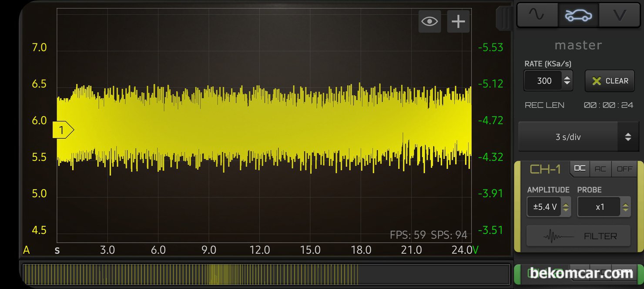
Task: Click the REC LEN time 00:00:24
Action: 608,105
